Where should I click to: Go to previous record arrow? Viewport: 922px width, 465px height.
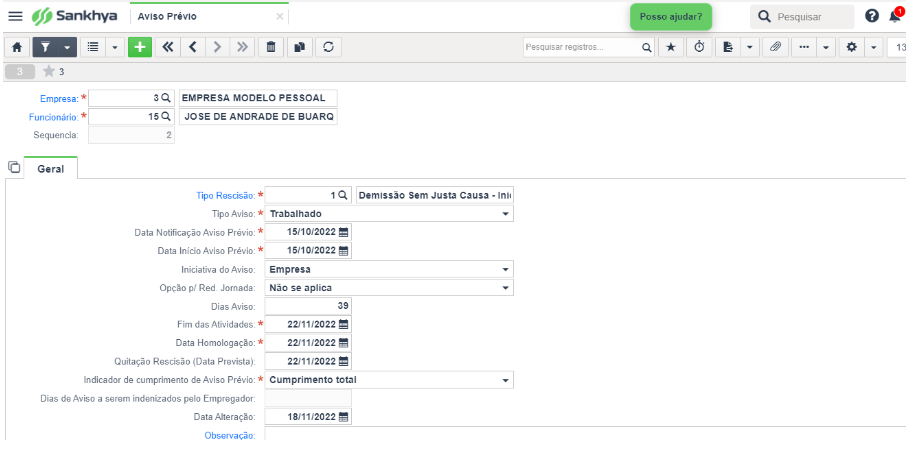193,47
